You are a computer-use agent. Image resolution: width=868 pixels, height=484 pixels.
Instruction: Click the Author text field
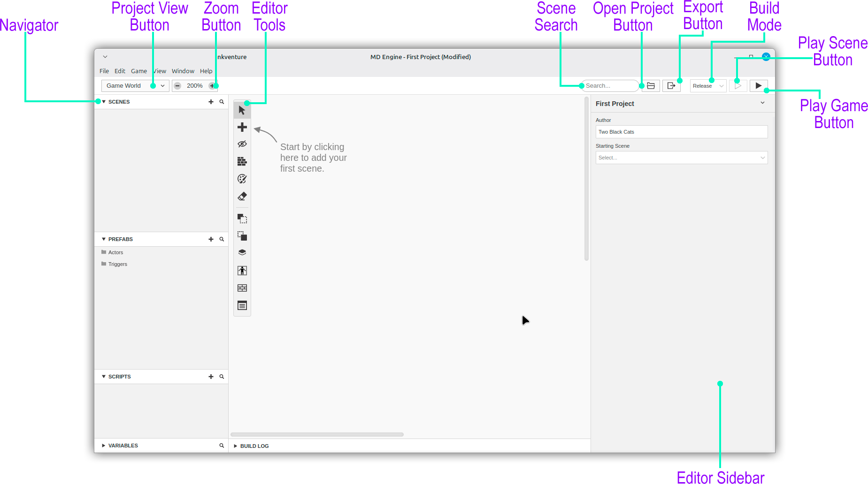point(681,132)
